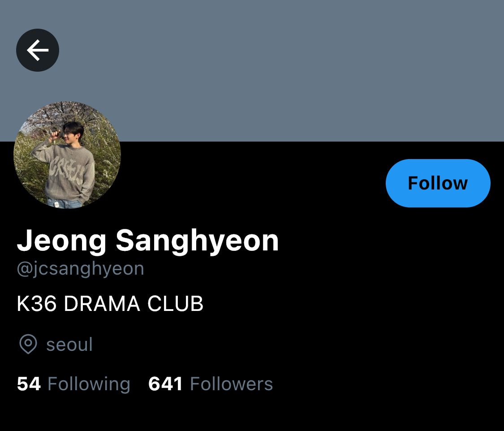Click the Following label

(x=89, y=384)
